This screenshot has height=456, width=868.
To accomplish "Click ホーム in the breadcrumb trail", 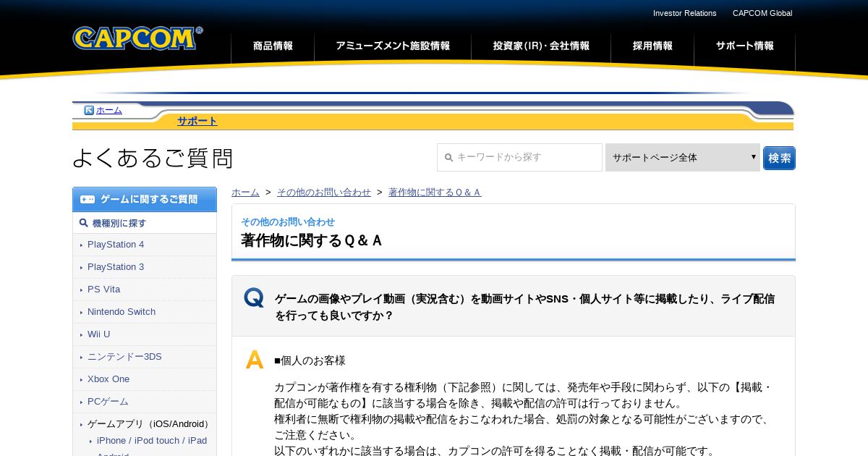I will pyautogui.click(x=245, y=192).
